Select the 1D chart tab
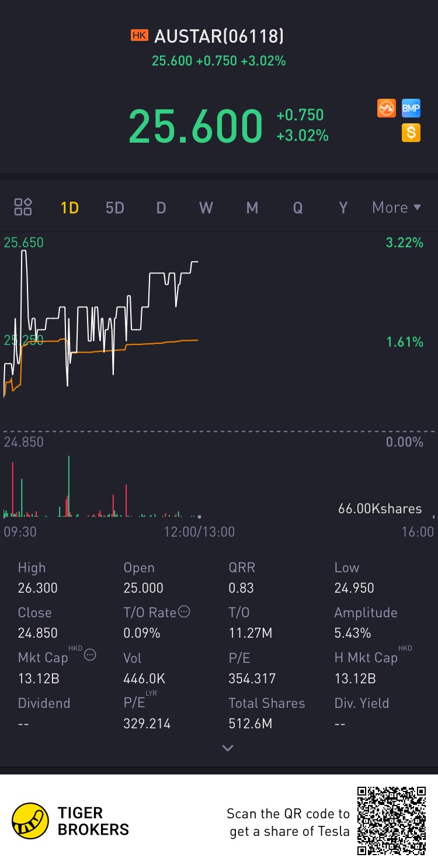 (x=69, y=208)
